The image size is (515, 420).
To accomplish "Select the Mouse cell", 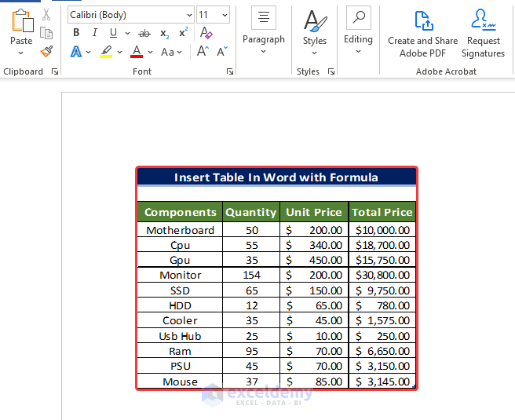I will [x=180, y=382].
